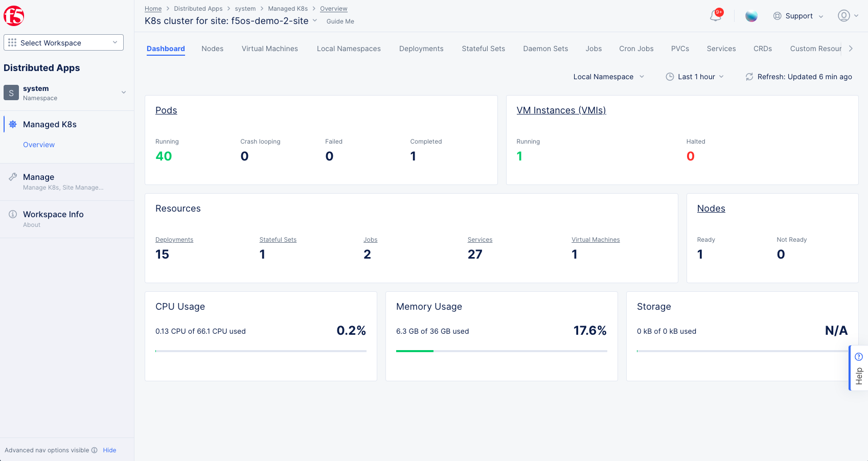Image resolution: width=868 pixels, height=461 pixels.
Task: Open the Pods details link
Action: 166,110
